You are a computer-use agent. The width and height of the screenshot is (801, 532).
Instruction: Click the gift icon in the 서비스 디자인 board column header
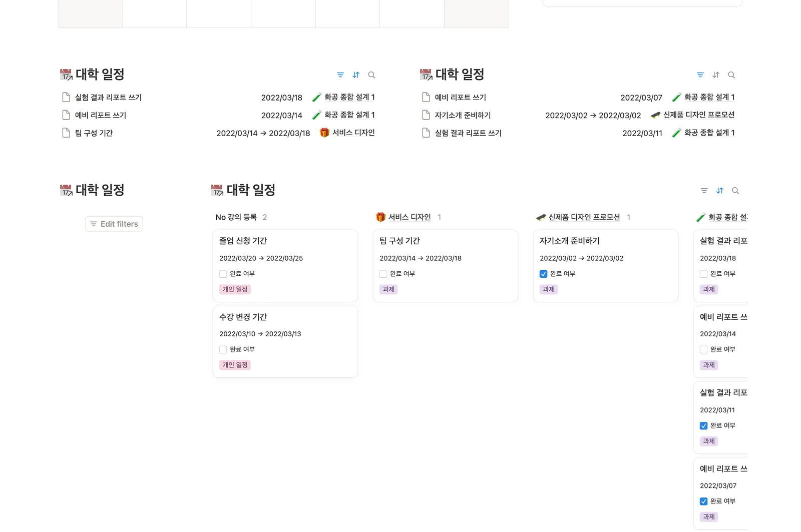(380, 217)
